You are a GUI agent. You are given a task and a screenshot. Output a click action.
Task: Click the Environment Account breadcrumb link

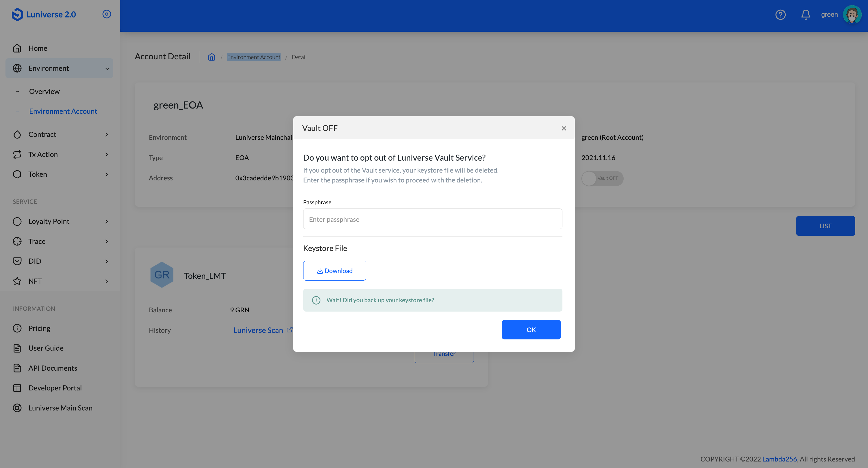click(x=253, y=57)
